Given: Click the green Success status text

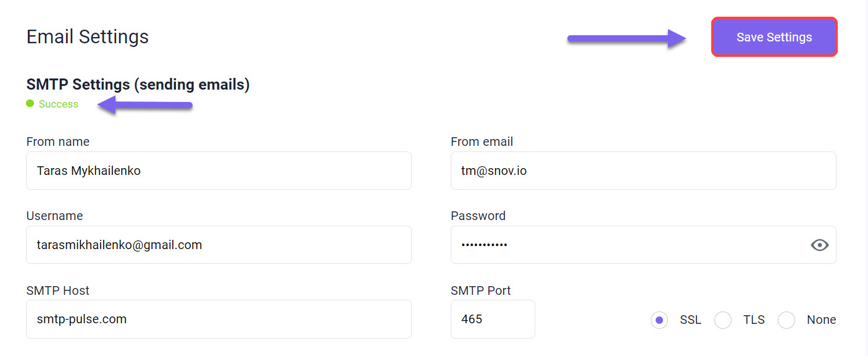Looking at the screenshot, I should coord(59,104).
